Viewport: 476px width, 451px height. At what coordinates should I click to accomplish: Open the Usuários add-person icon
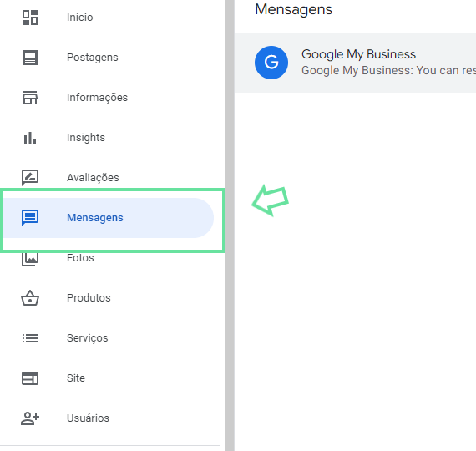coord(30,418)
